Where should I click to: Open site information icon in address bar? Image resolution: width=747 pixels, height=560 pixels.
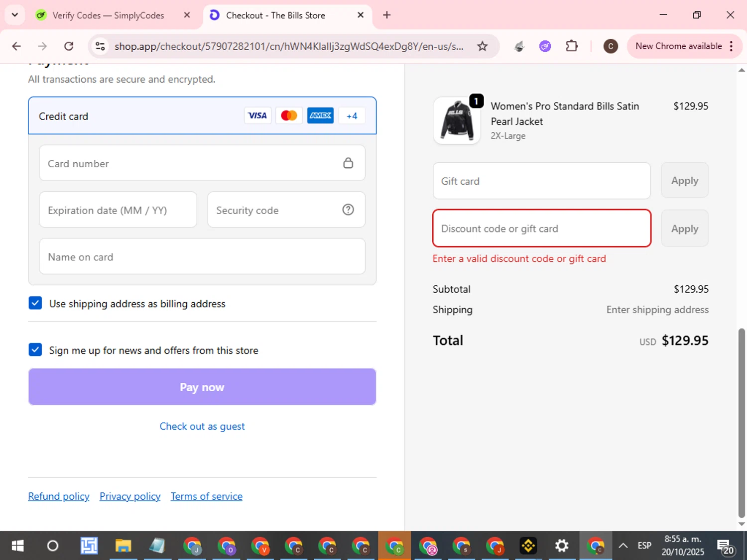[x=100, y=46]
